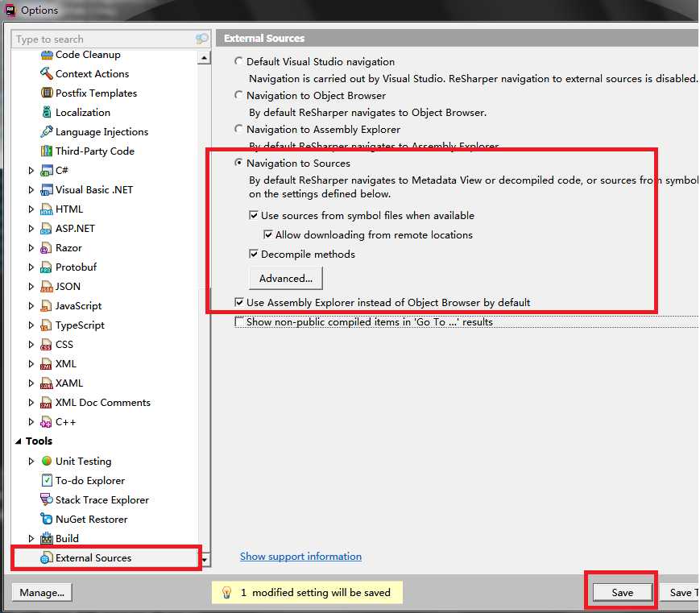Click the C++ icon
Screen dimensions: 700x613
click(x=47, y=422)
